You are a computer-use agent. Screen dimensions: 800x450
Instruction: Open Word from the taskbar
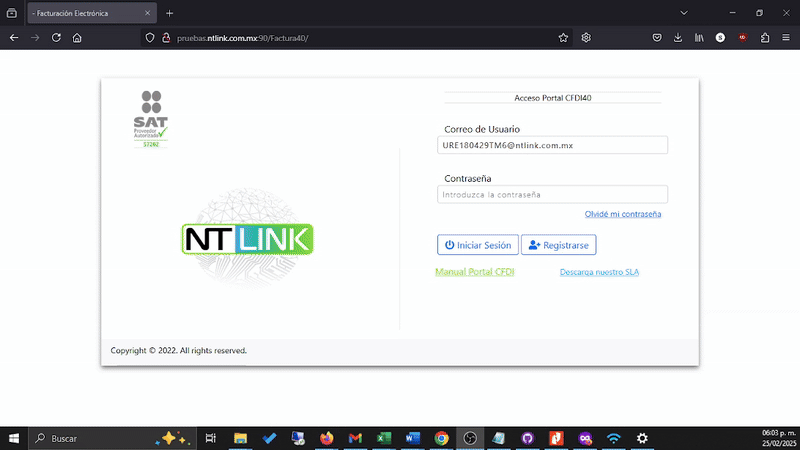[412, 438]
